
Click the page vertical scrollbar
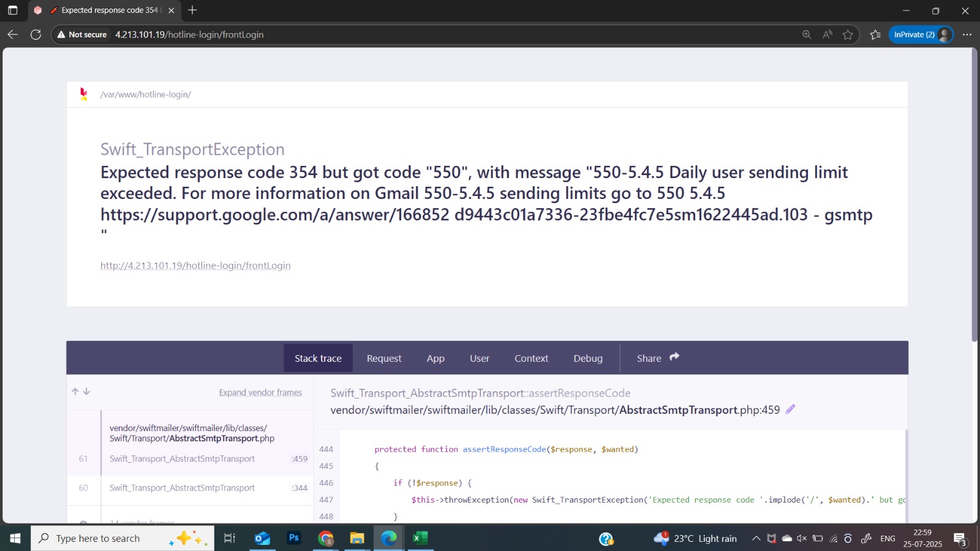(974, 196)
